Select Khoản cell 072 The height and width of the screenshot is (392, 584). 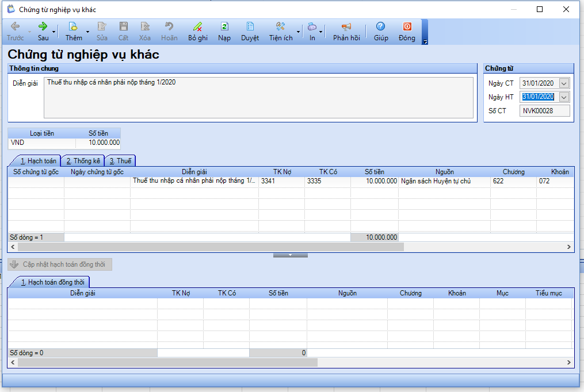(555, 181)
